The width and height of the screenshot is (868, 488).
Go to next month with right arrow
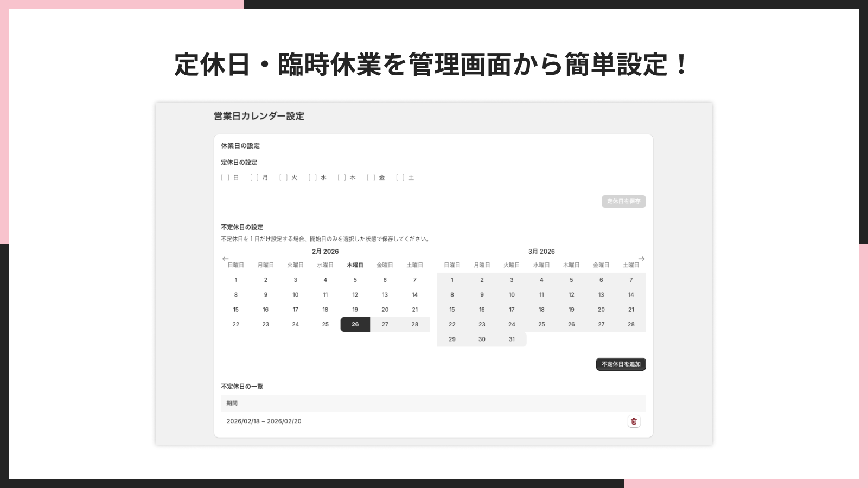point(641,259)
